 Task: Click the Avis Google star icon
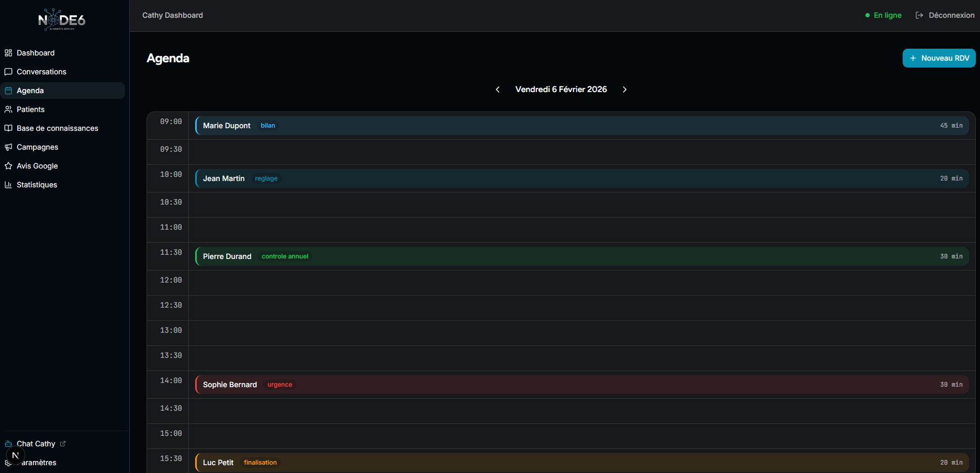coord(8,166)
